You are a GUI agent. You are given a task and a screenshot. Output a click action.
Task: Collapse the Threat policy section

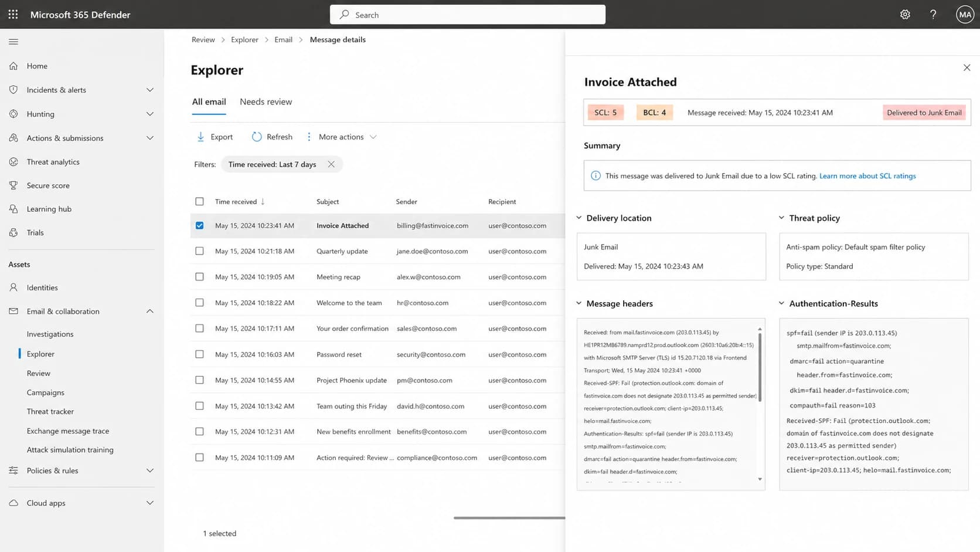click(781, 218)
